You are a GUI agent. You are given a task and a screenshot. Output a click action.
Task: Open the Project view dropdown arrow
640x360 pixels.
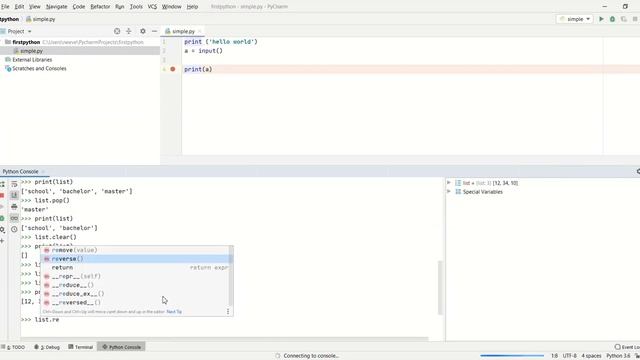pos(29,31)
